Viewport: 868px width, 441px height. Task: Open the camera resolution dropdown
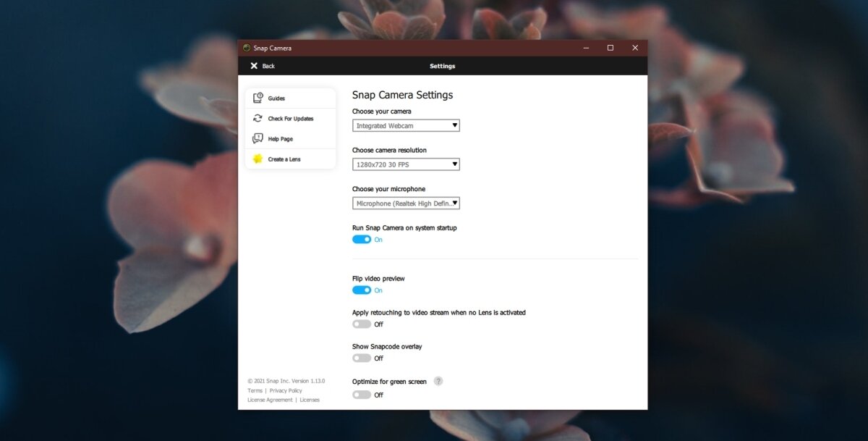406,164
